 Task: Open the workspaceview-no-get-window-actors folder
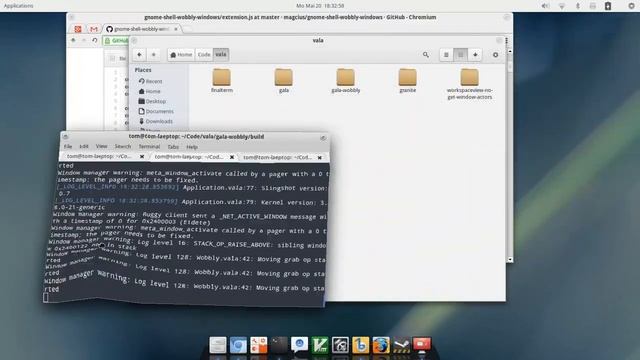click(x=469, y=84)
